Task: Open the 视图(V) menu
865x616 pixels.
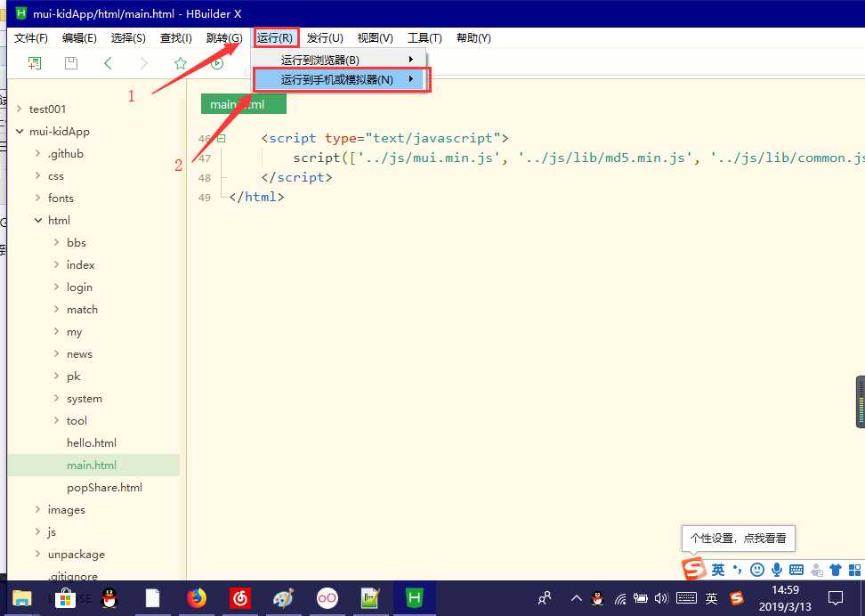Action: click(376, 38)
